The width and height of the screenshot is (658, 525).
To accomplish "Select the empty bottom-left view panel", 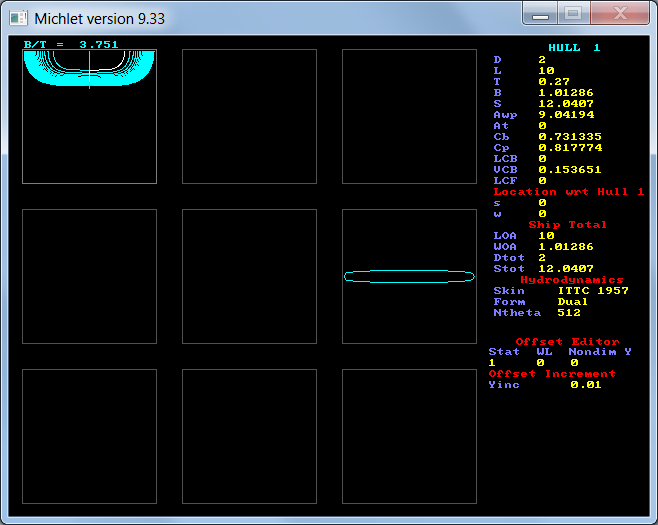I will pyautogui.click(x=89, y=436).
